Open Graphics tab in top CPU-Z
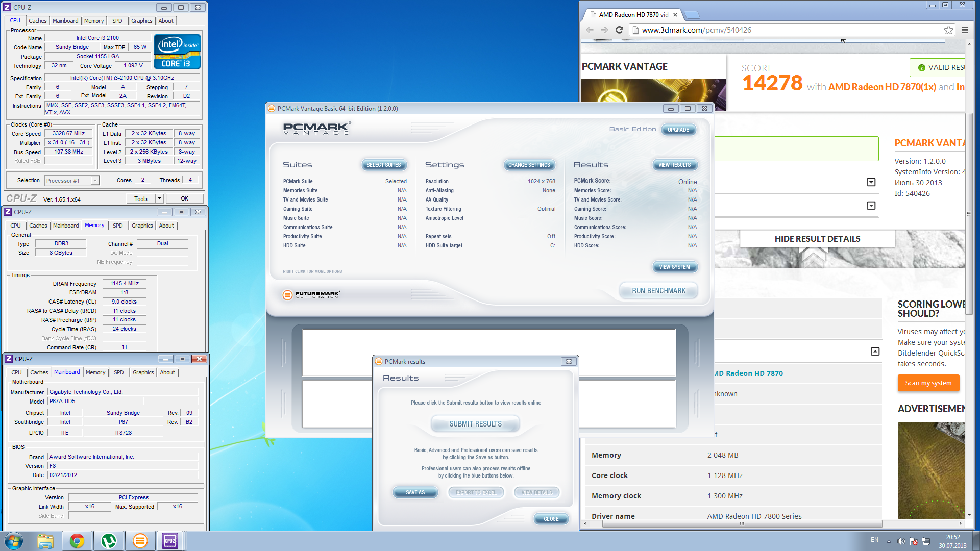This screenshot has height=551, width=980. pos(142,21)
